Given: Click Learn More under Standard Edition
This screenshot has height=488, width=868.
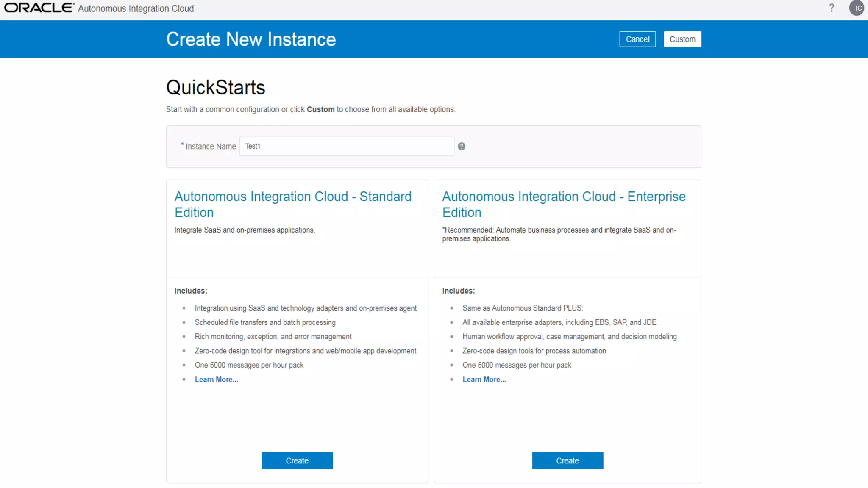Looking at the screenshot, I should (x=216, y=380).
